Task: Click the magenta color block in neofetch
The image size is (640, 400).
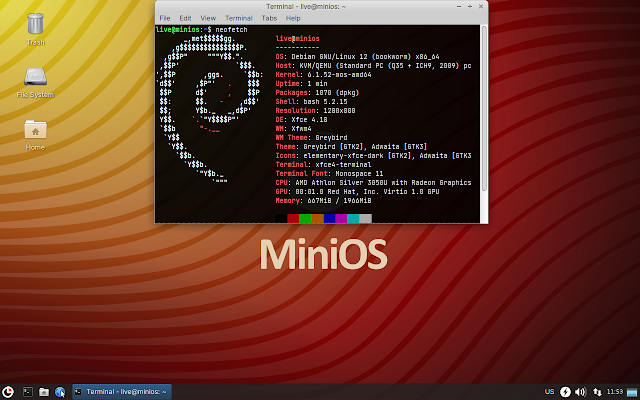Action: point(342,218)
